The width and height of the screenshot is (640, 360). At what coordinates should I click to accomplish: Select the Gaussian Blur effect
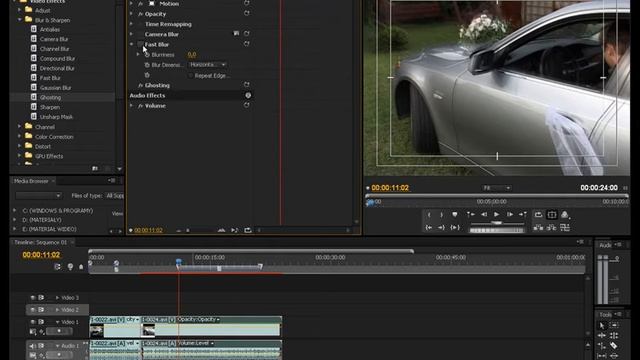click(56, 87)
